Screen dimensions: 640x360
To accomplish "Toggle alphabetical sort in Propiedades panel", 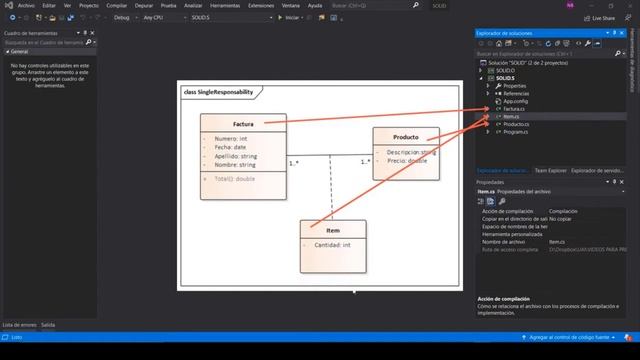I will click(x=490, y=201).
